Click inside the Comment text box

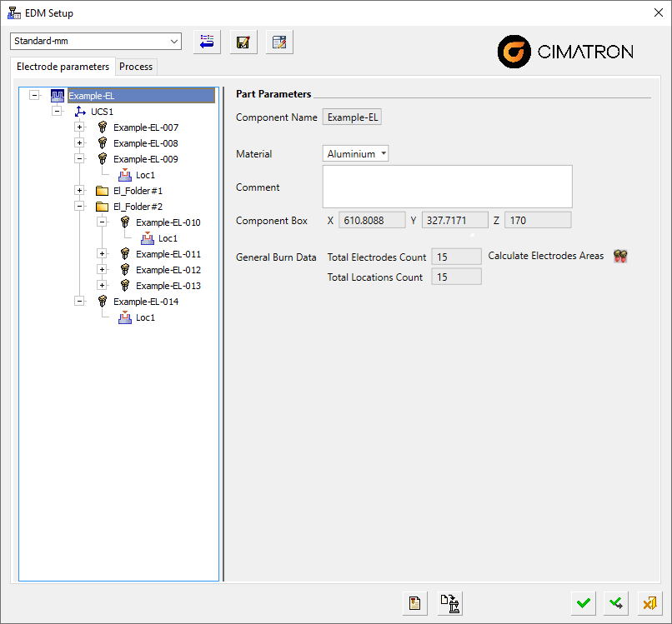click(447, 186)
